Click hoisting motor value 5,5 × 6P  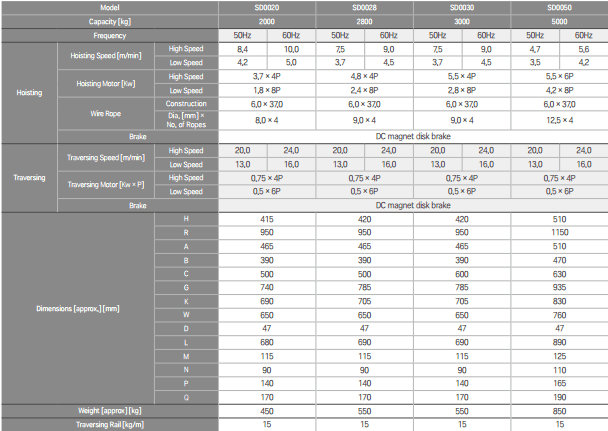click(x=560, y=77)
